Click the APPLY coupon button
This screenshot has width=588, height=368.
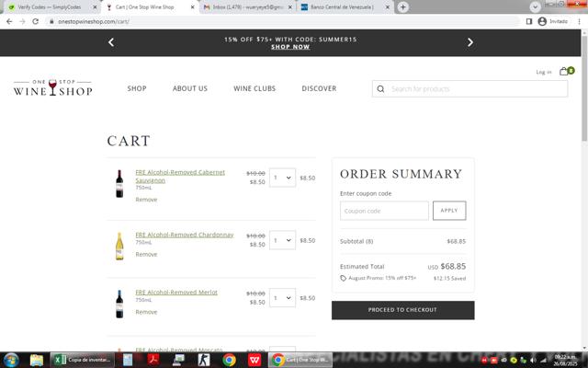click(x=449, y=211)
